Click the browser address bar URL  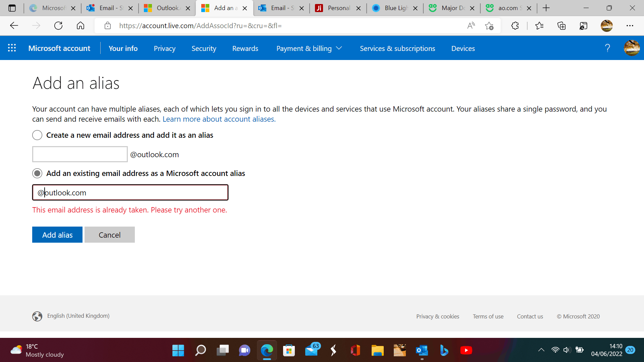[x=201, y=25]
